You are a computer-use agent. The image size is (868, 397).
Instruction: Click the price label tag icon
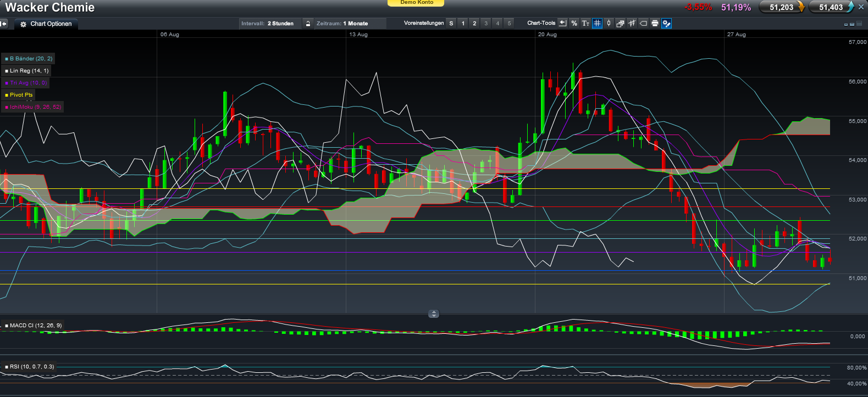(643, 23)
